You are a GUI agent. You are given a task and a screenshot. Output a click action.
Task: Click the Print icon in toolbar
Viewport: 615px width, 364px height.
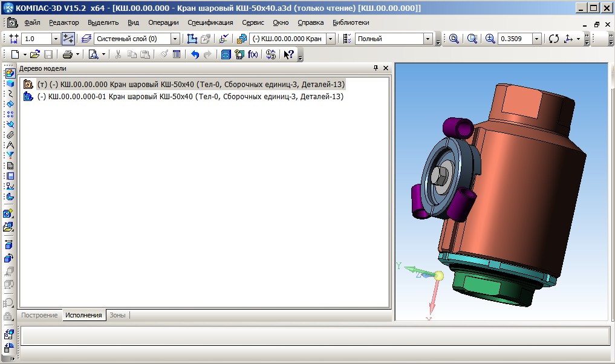click(68, 54)
